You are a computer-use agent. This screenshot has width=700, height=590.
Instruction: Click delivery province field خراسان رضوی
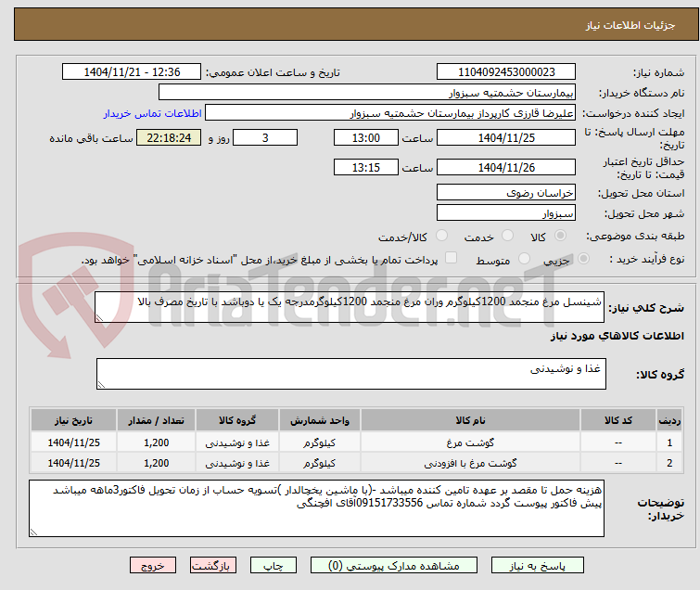point(506,193)
